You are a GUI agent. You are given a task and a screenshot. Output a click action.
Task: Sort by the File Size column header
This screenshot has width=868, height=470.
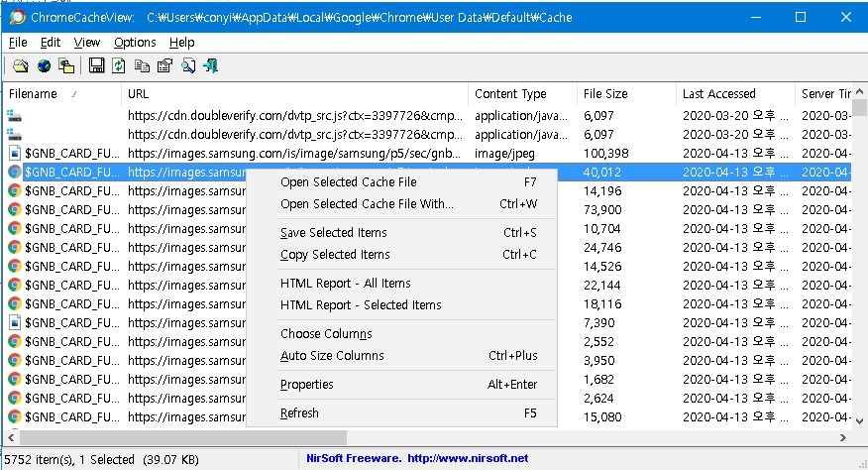click(x=625, y=94)
